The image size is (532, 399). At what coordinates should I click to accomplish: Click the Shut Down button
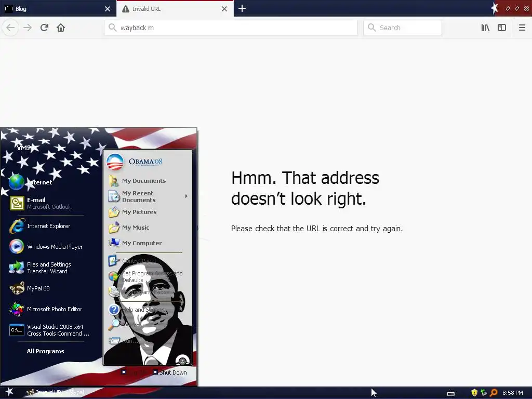click(170, 372)
